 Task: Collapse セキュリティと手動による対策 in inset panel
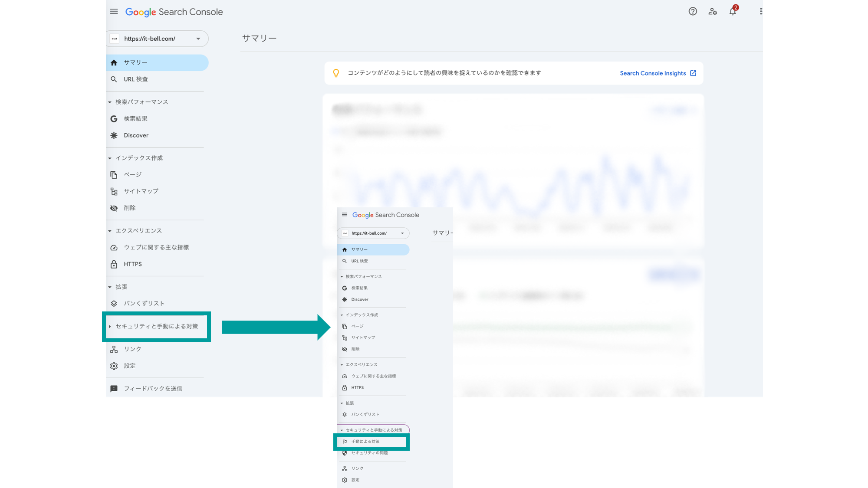tap(373, 430)
